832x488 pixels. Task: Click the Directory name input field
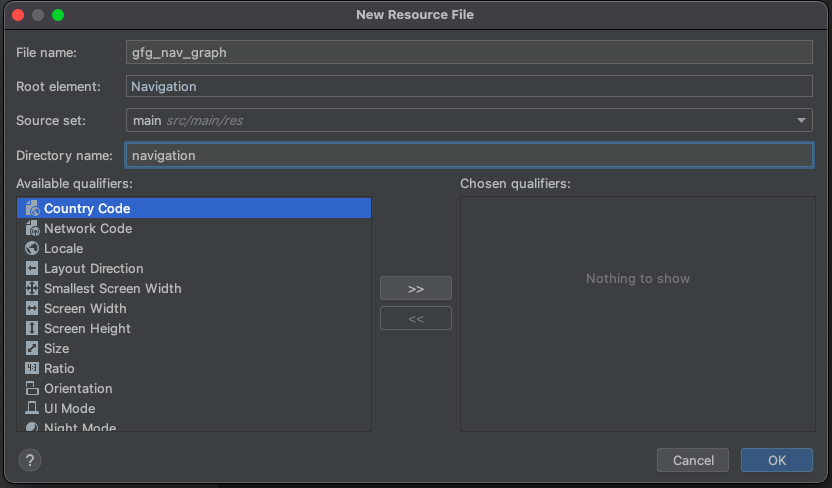(469, 155)
